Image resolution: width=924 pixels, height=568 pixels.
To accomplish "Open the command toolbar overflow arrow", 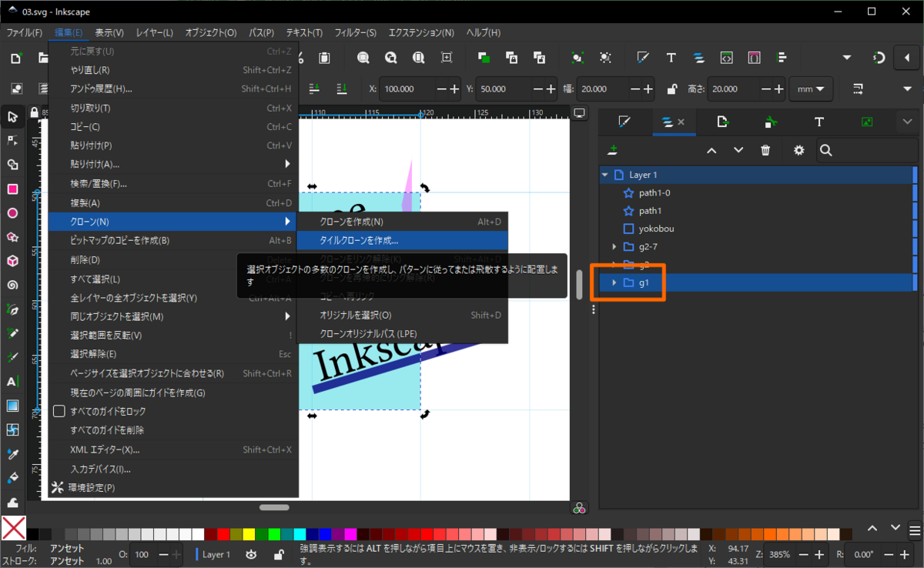I will (x=848, y=58).
